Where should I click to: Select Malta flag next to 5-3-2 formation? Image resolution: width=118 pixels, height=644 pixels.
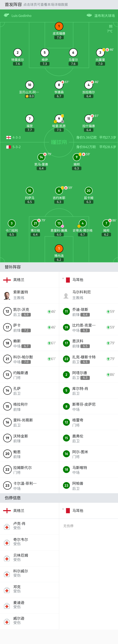point(9,147)
